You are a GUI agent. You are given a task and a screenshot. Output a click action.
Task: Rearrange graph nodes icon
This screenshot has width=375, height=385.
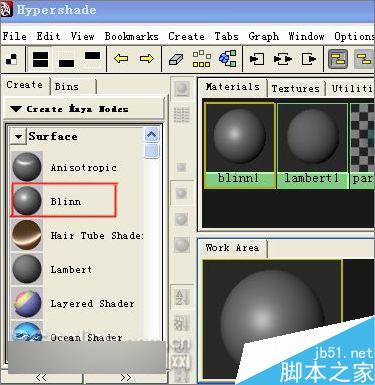(202, 59)
